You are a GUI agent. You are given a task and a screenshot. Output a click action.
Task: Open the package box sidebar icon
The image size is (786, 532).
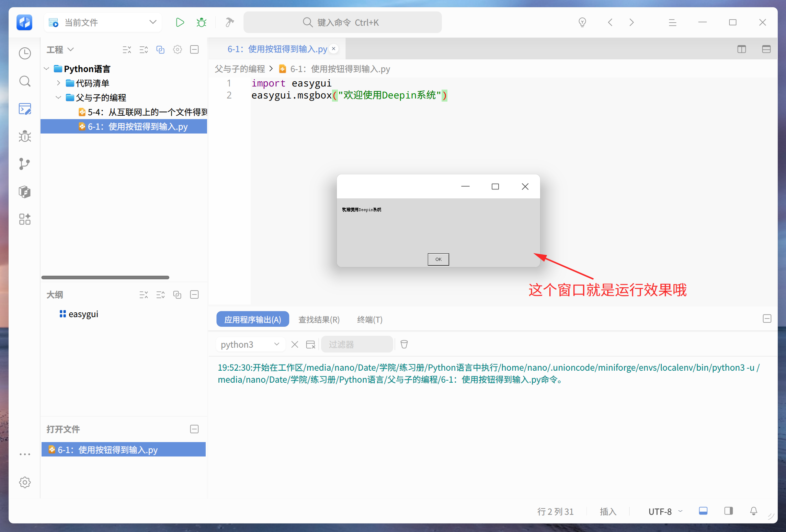[x=25, y=192]
